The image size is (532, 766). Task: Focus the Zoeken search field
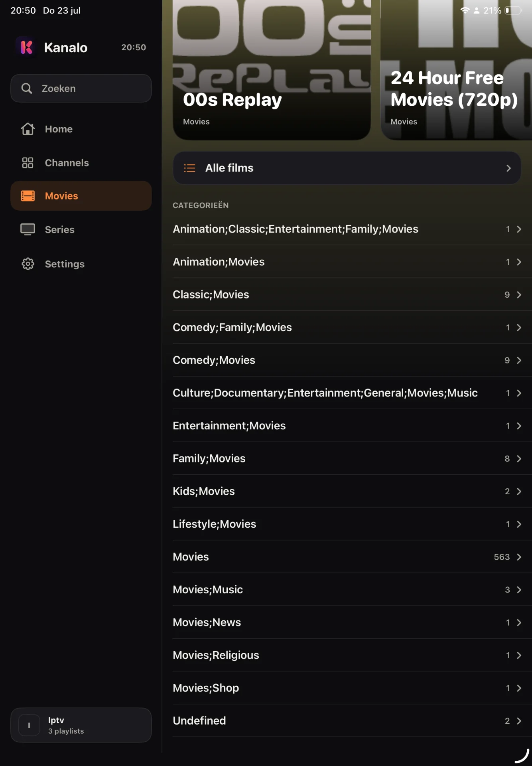point(81,88)
